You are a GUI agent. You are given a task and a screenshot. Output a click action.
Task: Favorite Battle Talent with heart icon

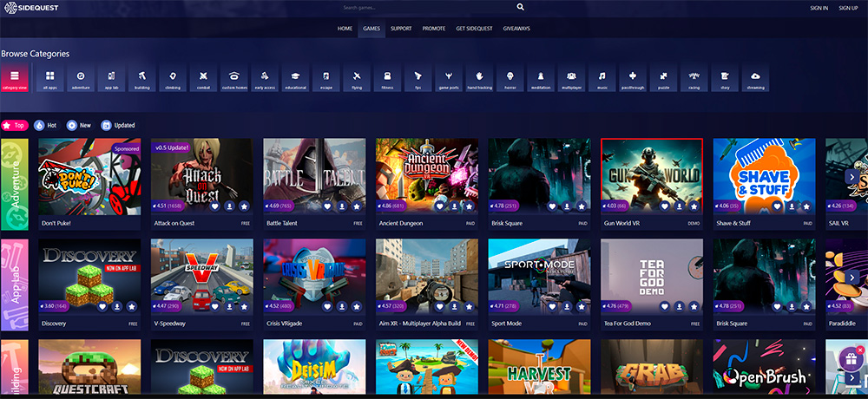pos(328,206)
